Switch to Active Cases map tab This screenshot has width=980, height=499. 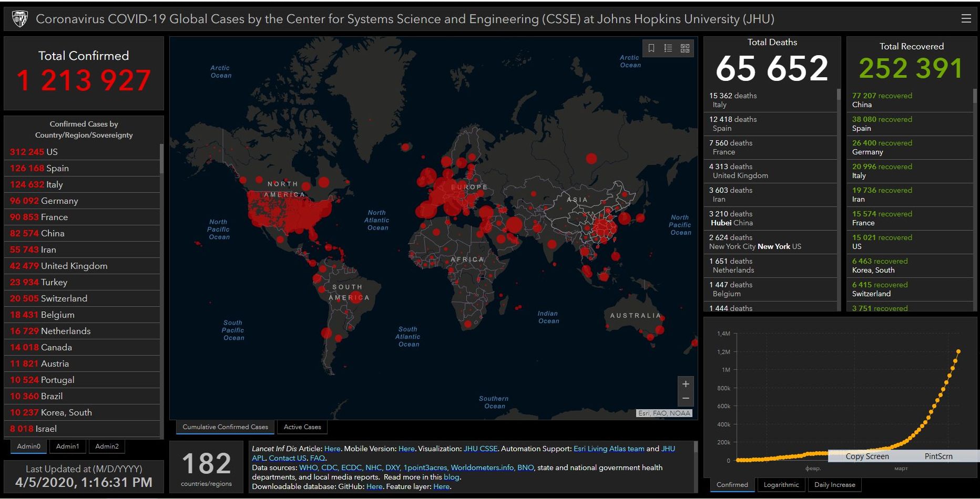click(302, 427)
